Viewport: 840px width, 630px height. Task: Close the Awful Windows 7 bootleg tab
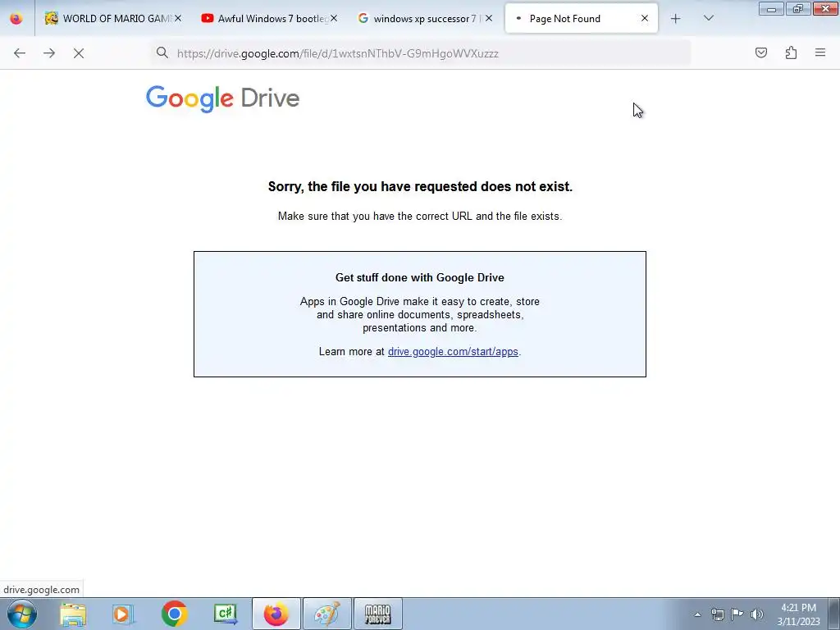point(334,18)
